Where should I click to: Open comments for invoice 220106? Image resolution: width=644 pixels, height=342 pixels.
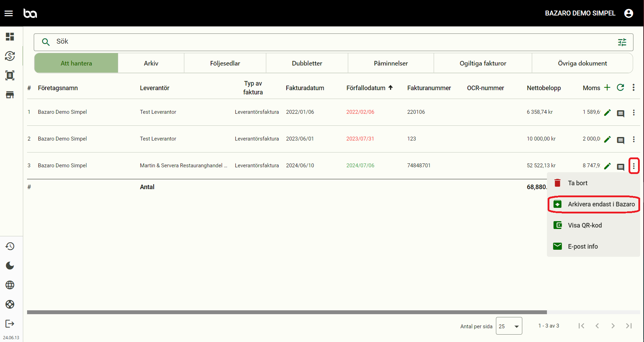(621, 113)
